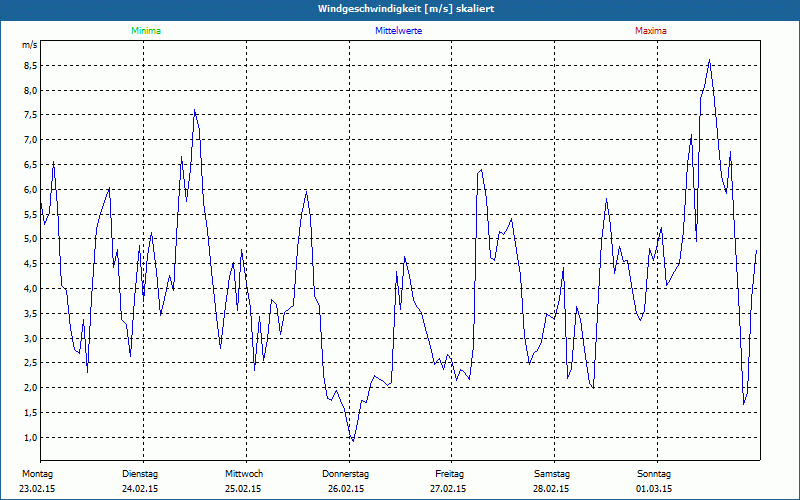This screenshot has width=800, height=500.
Task: Click the 5,0 y-axis value
Action: [x=31, y=239]
